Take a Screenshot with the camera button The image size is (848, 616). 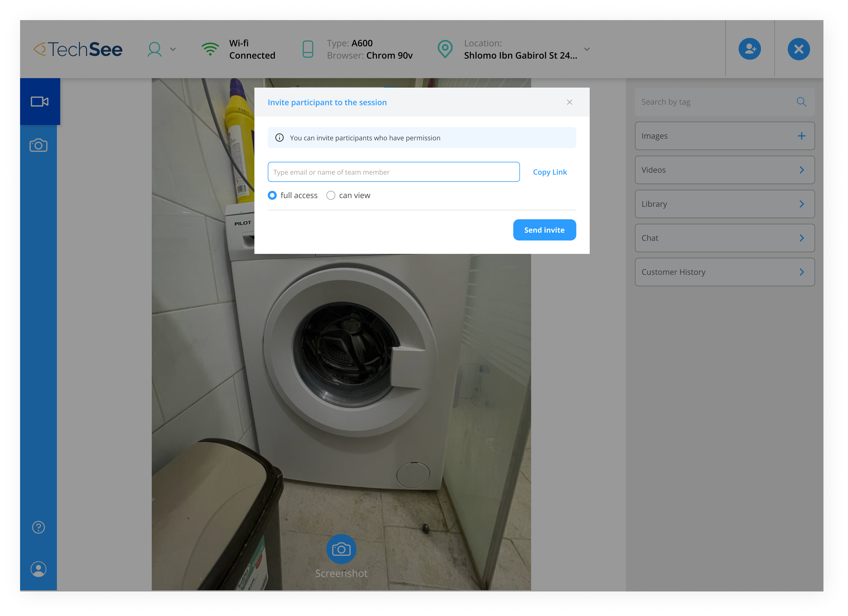click(x=341, y=549)
